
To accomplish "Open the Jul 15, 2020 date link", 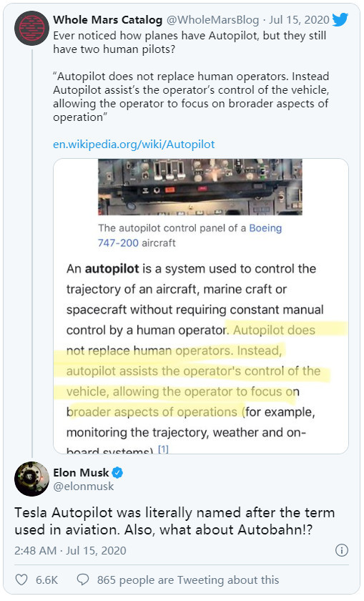I will 299,19.
